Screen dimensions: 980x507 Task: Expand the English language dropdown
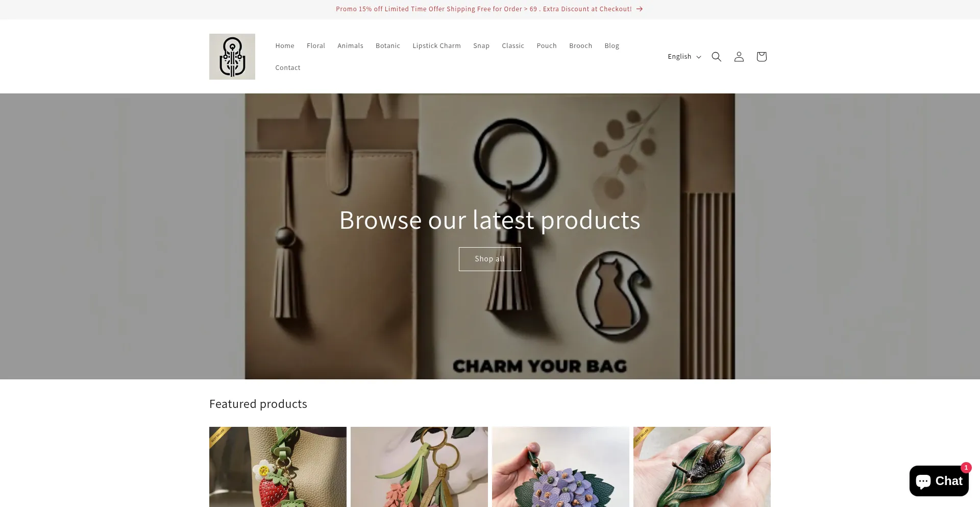click(684, 57)
